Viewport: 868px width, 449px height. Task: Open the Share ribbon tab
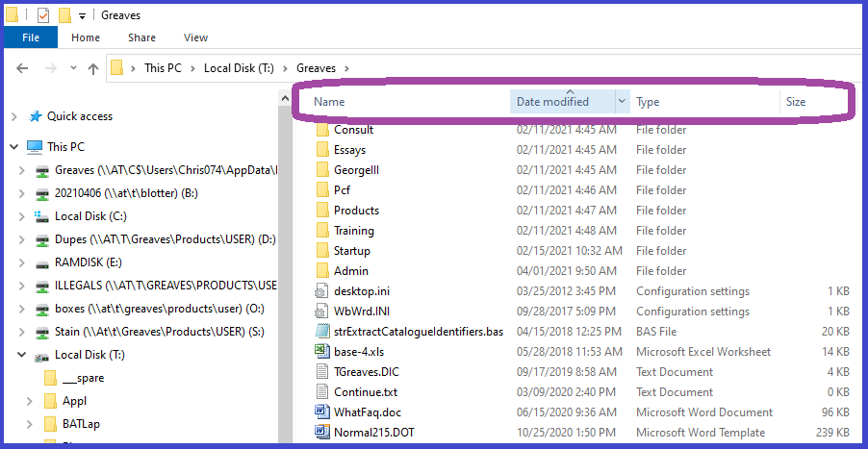[141, 37]
